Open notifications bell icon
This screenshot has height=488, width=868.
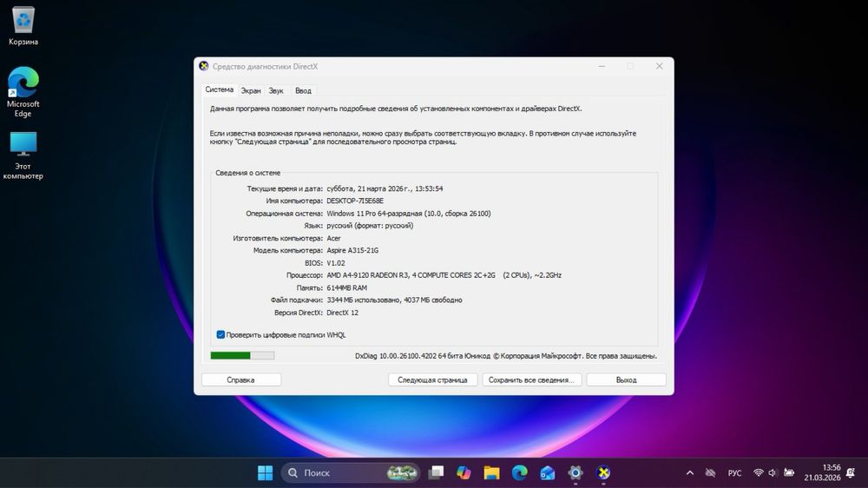pos(851,472)
